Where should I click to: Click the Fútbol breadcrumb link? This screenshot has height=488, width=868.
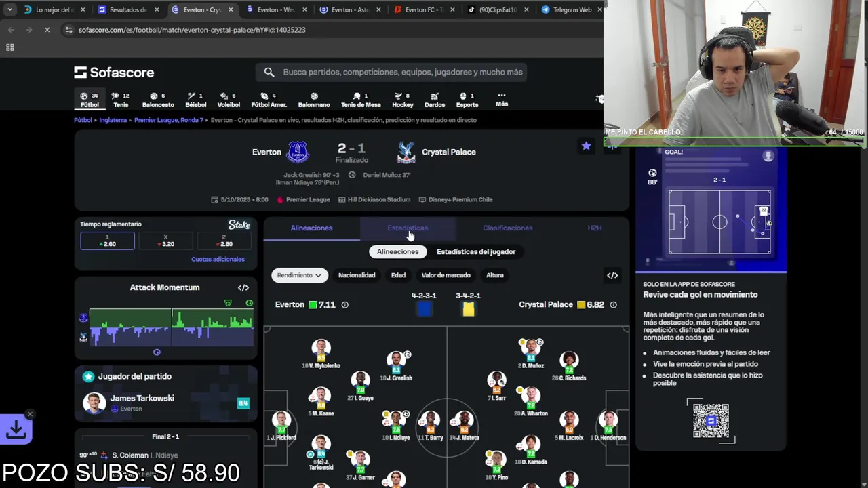pyautogui.click(x=83, y=120)
